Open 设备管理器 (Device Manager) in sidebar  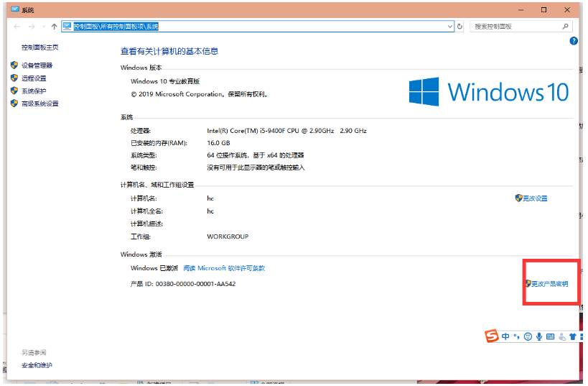(x=36, y=65)
